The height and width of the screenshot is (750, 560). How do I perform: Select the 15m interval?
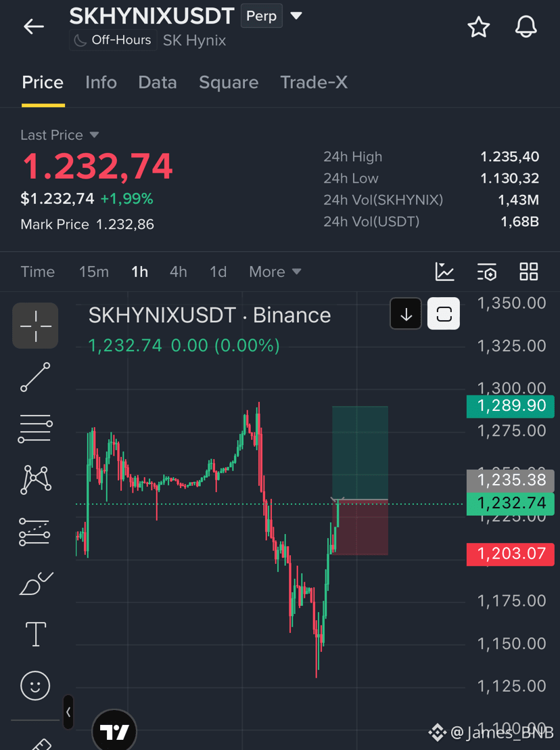[93, 271]
